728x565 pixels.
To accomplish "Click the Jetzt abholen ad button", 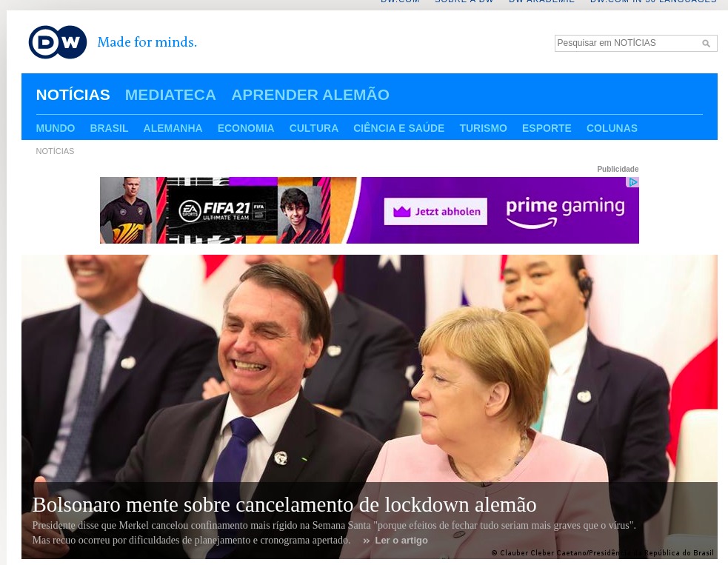I will [435, 212].
